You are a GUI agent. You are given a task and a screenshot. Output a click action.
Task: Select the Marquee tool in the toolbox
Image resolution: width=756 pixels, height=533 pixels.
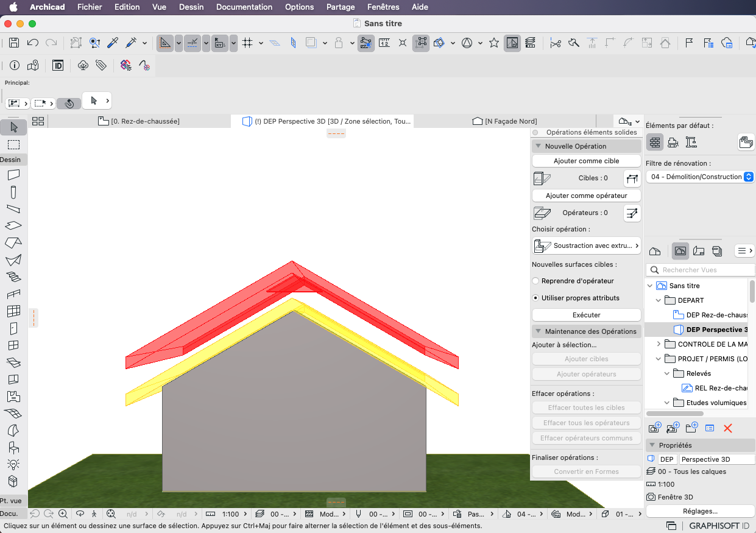tap(13, 144)
